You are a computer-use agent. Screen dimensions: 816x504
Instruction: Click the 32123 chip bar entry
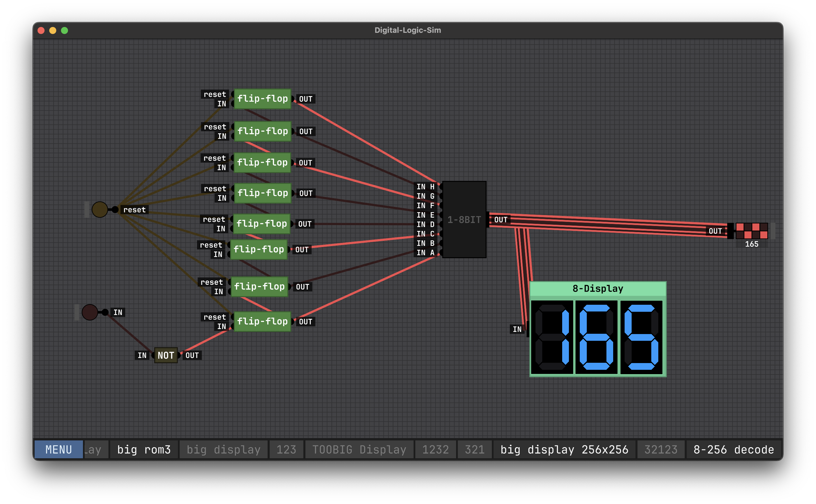[661, 449]
